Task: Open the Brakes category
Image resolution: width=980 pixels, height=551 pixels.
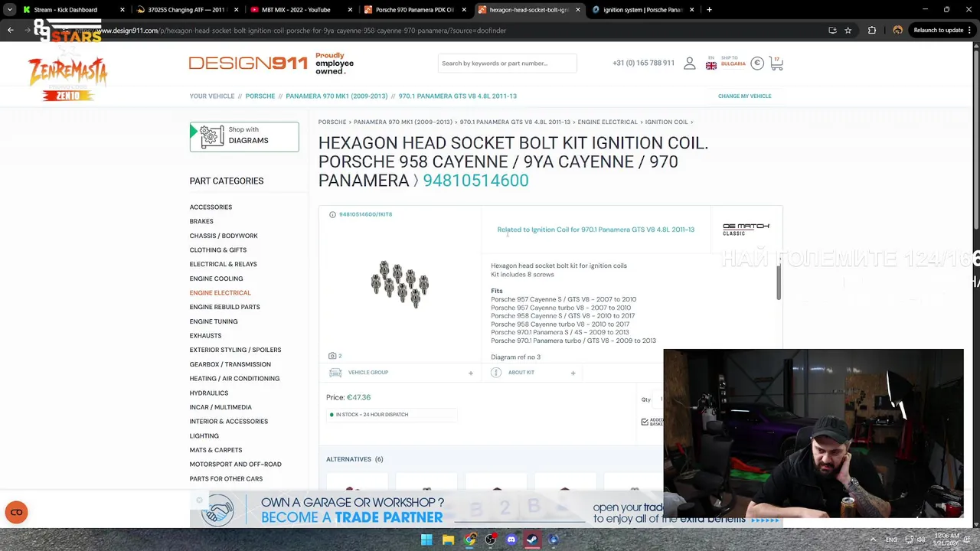Action: coord(201,221)
